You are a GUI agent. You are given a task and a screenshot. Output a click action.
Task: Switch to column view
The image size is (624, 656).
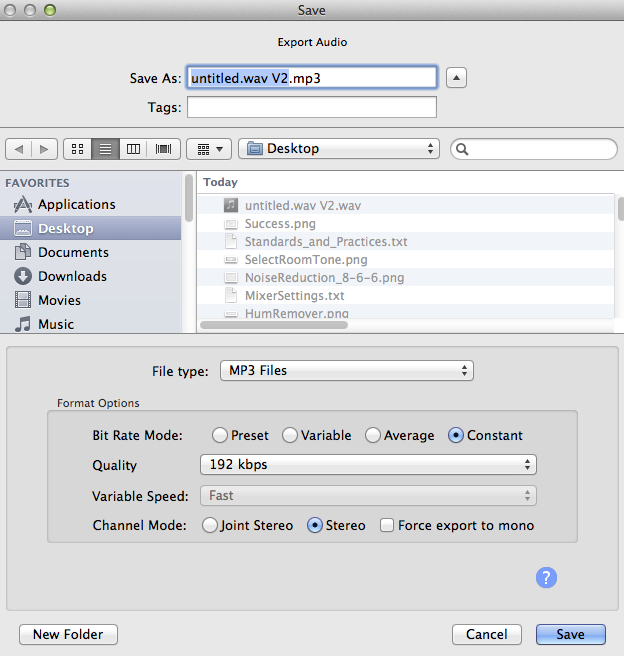tap(133, 149)
